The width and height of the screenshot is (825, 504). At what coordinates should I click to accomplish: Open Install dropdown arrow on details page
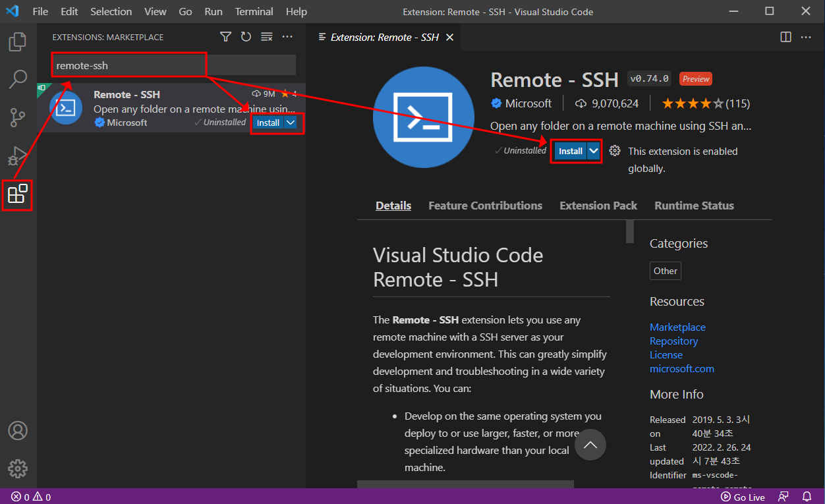[594, 151]
